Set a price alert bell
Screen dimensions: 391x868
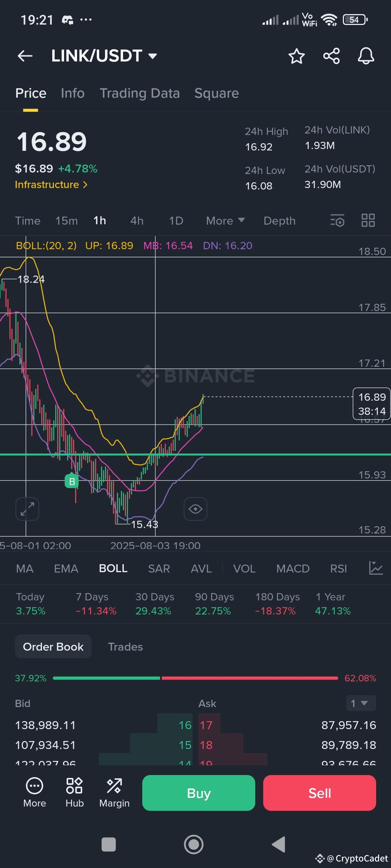366,56
